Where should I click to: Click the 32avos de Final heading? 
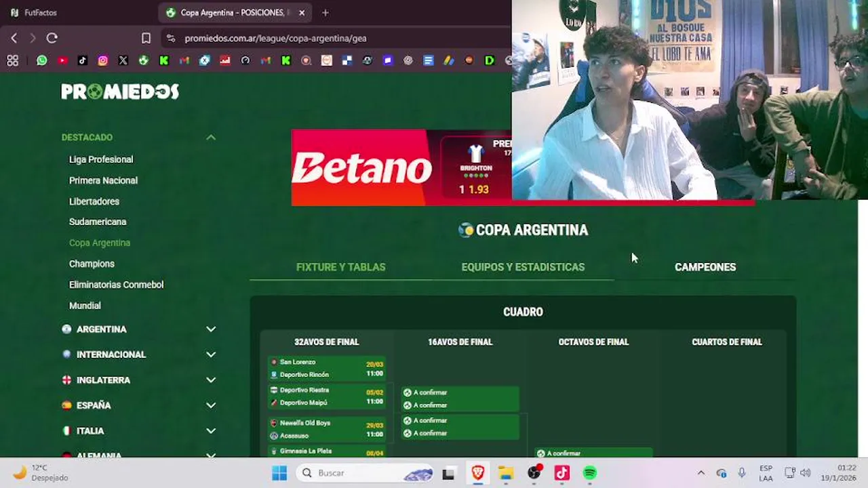click(x=327, y=342)
